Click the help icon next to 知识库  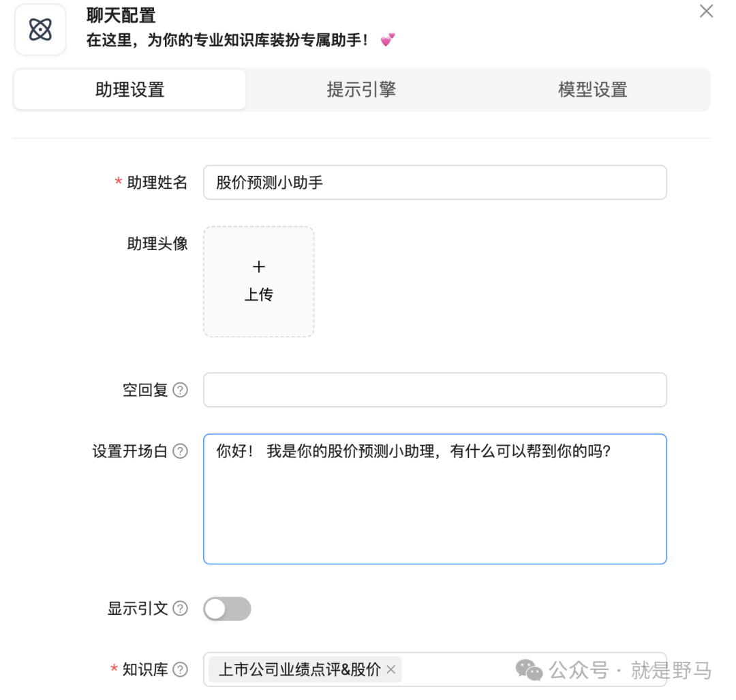pos(180,670)
